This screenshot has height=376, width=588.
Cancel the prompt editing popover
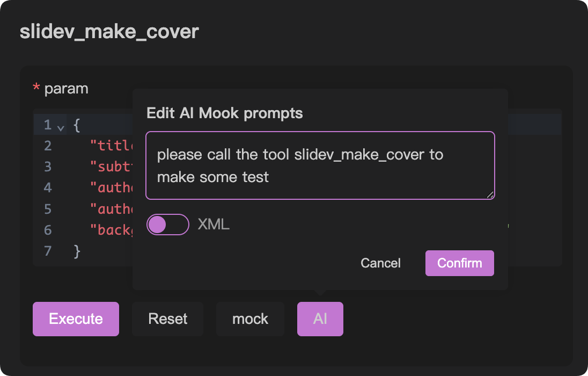click(380, 263)
